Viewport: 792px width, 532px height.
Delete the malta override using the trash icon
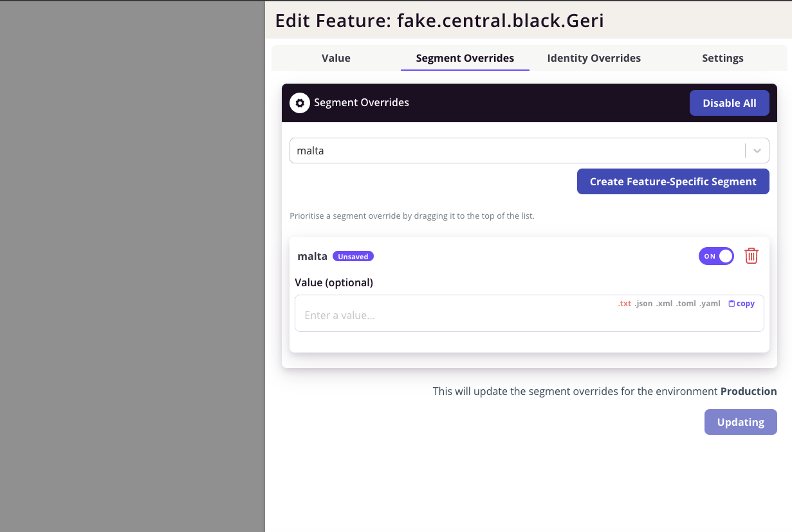tap(751, 255)
